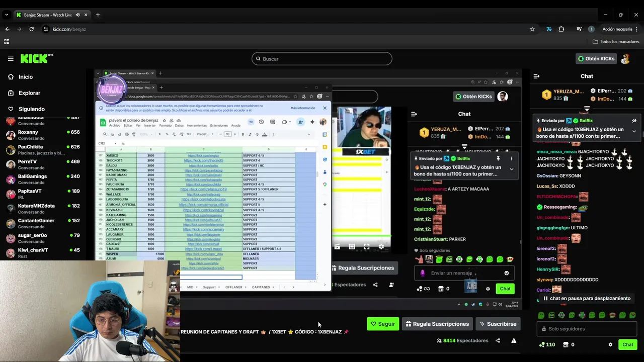This screenshot has height=362, width=644.
Task: Open PerreTV channel in sidebar
Action: point(43,164)
